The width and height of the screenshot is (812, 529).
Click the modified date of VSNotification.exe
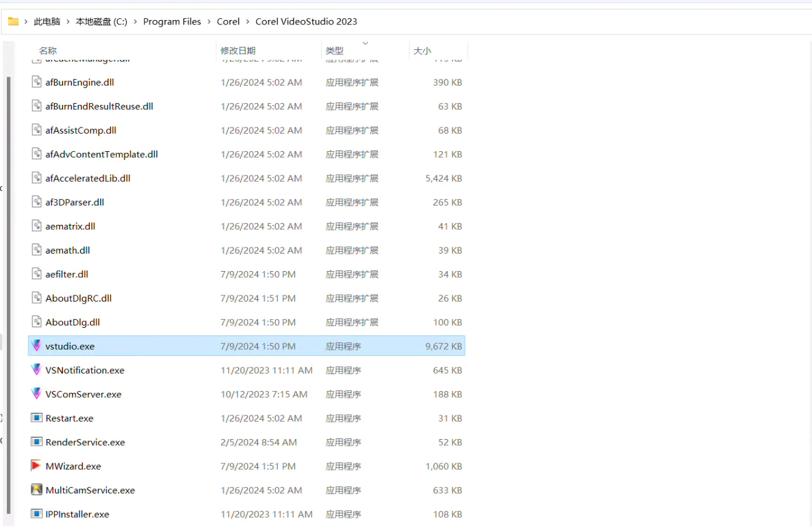coord(267,370)
